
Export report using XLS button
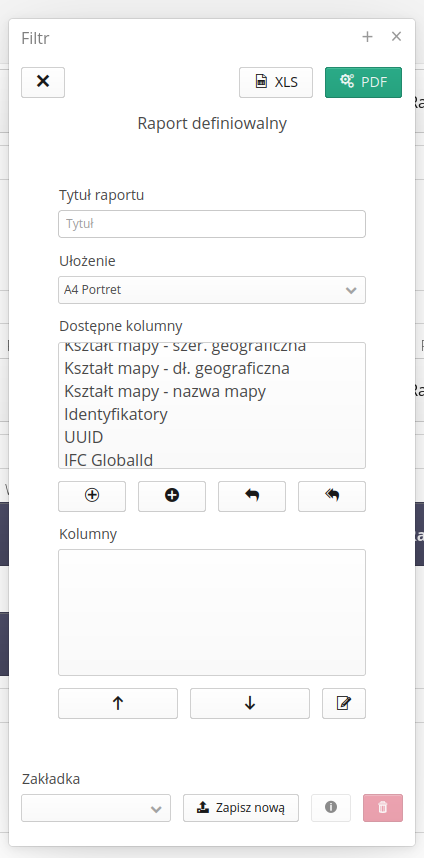pyautogui.click(x=276, y=82)
